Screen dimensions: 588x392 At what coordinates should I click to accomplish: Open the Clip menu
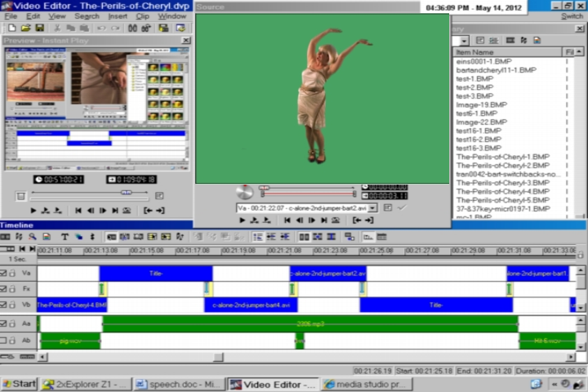(x=142, y=16)
